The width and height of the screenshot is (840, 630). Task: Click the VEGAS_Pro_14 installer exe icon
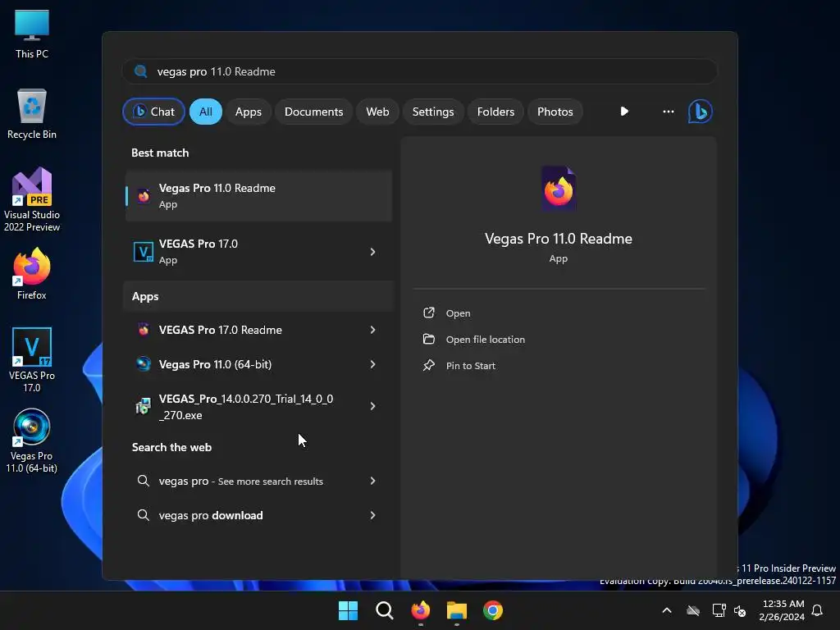[143, 407]
